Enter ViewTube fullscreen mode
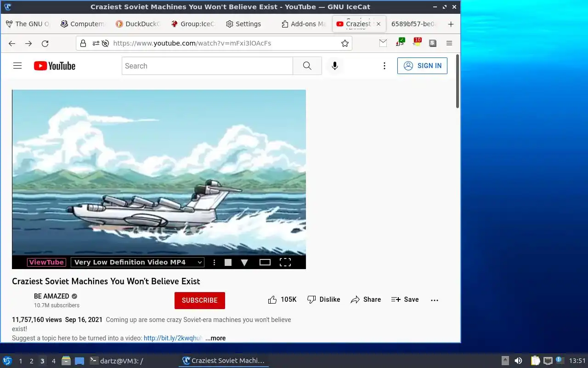 pos(285,262)
